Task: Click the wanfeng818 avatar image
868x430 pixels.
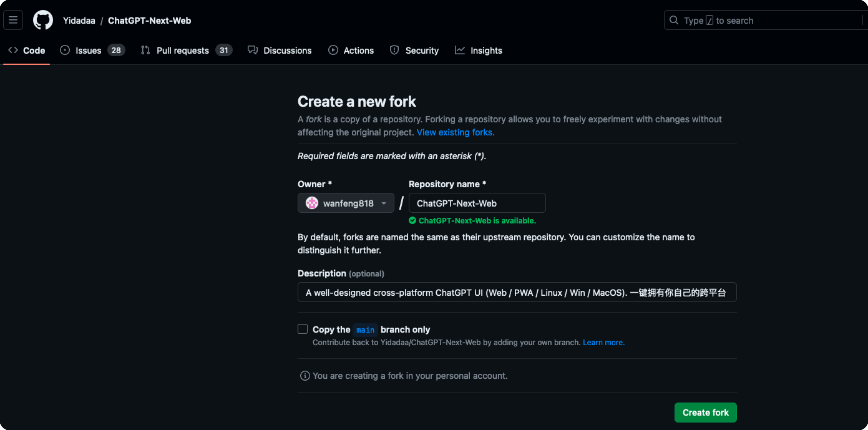Action: (312, 203)
